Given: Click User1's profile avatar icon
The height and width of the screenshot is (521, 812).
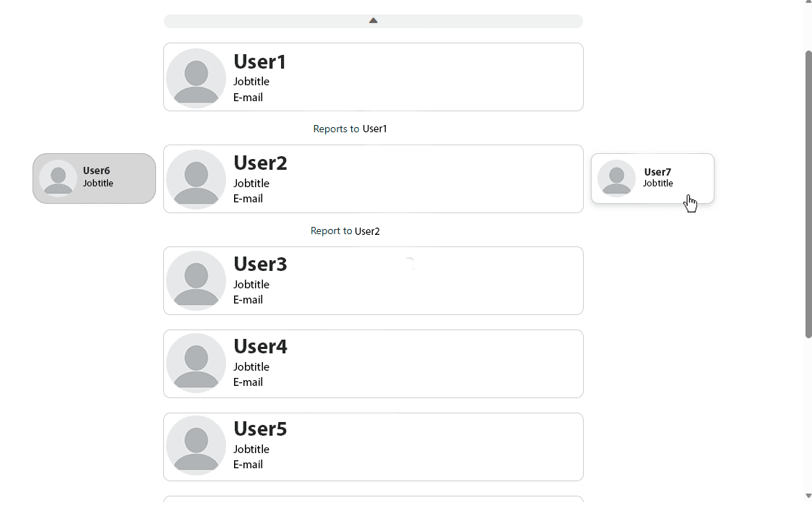Looking at the screenshot, I should coord(196,77).
